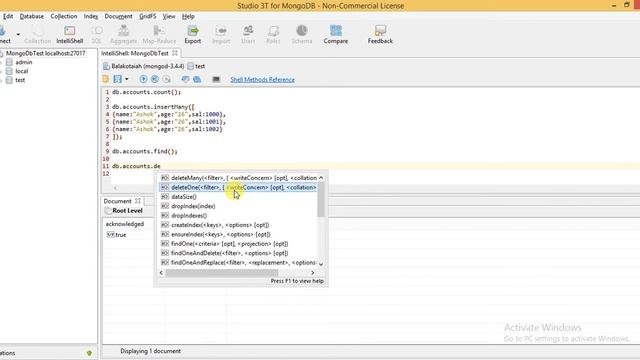Click the Balakotaiah (mongod-3.4.4) breadcrumb
This screenshot has width=640, height=360.
point(143,66)
